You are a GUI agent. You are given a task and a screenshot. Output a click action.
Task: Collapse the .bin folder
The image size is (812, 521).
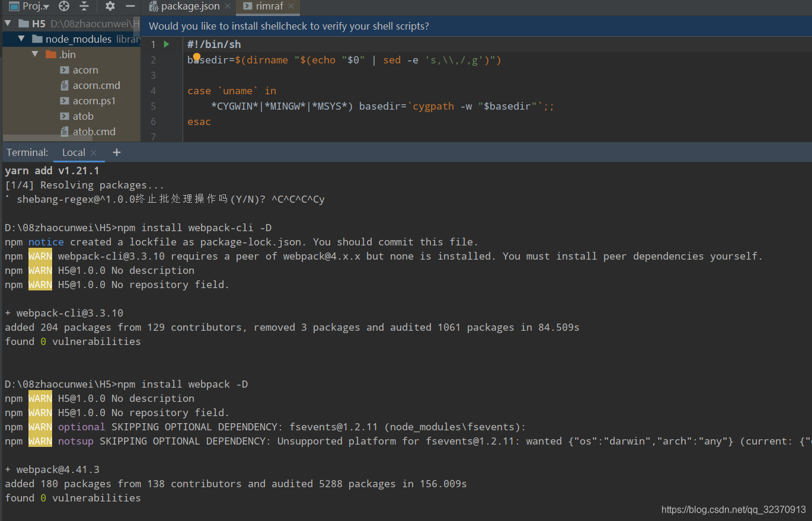coord(36,55)
